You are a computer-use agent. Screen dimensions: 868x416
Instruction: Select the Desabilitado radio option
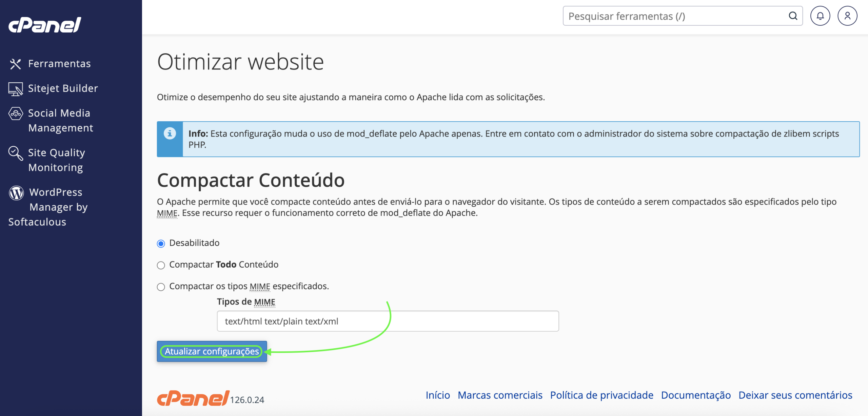(x=161, y=244)
